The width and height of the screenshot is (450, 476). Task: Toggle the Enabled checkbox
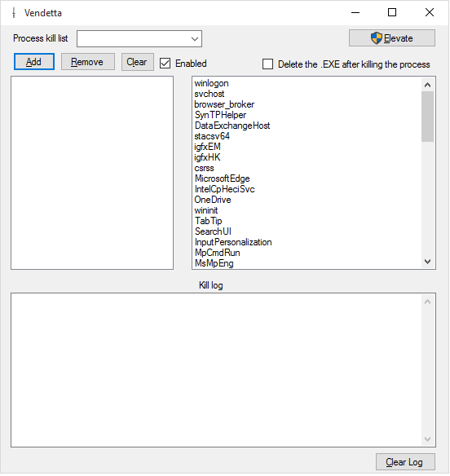coord(165,63)
